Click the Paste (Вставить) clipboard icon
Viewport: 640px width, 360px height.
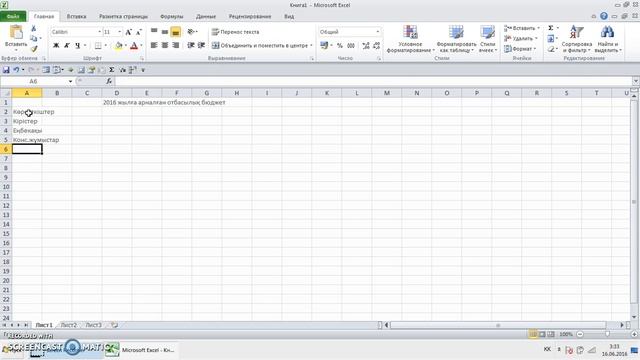click(x=16, y=32)
